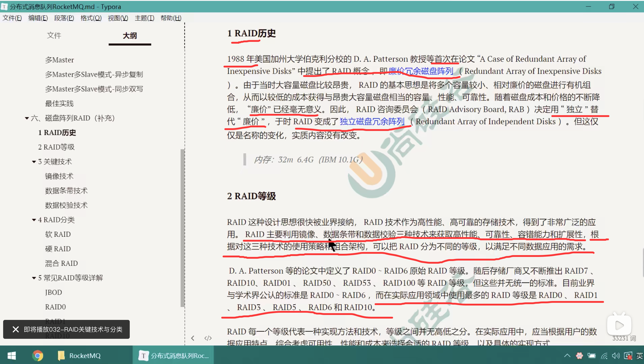Click the volume icon in system tray

pyautogui.click(x=615, y=355)
